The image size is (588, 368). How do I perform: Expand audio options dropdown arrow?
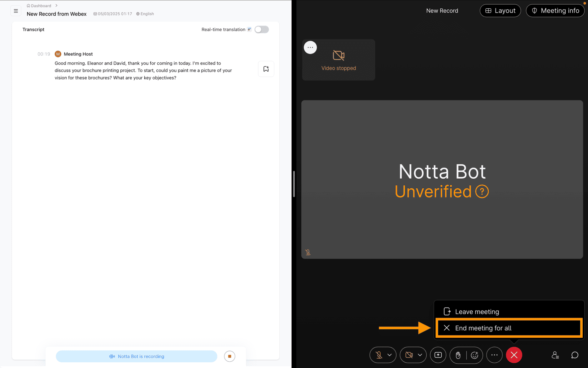click(390, 355)
